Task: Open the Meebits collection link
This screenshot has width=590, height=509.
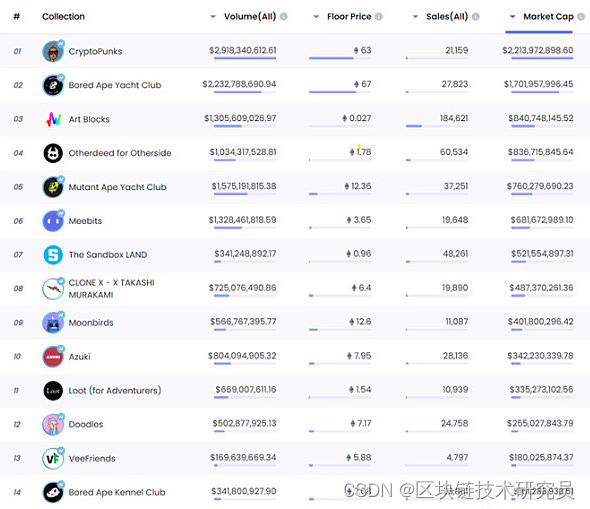Action: [x=85, y=221]
